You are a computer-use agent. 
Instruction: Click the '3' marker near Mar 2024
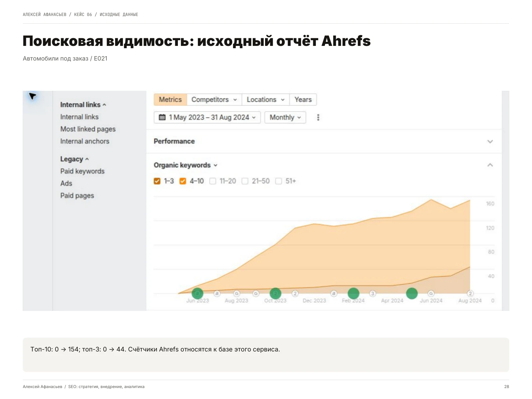[373, 294]
